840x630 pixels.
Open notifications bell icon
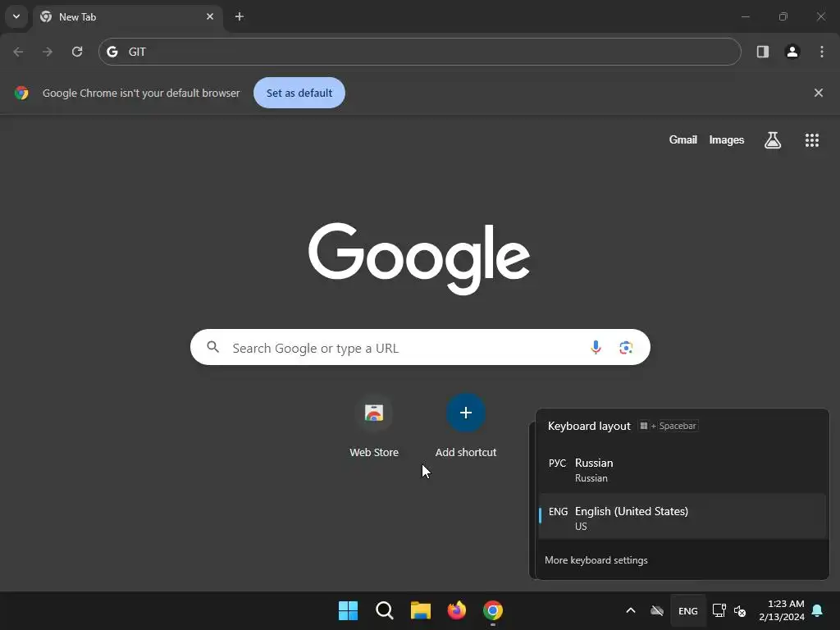click(818, 610)
